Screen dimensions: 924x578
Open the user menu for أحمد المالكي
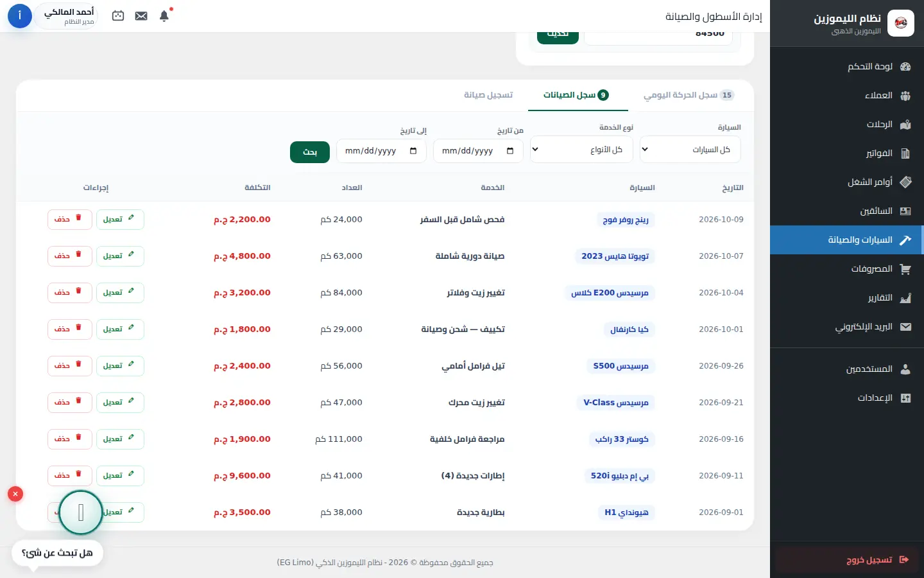[67, 16]
